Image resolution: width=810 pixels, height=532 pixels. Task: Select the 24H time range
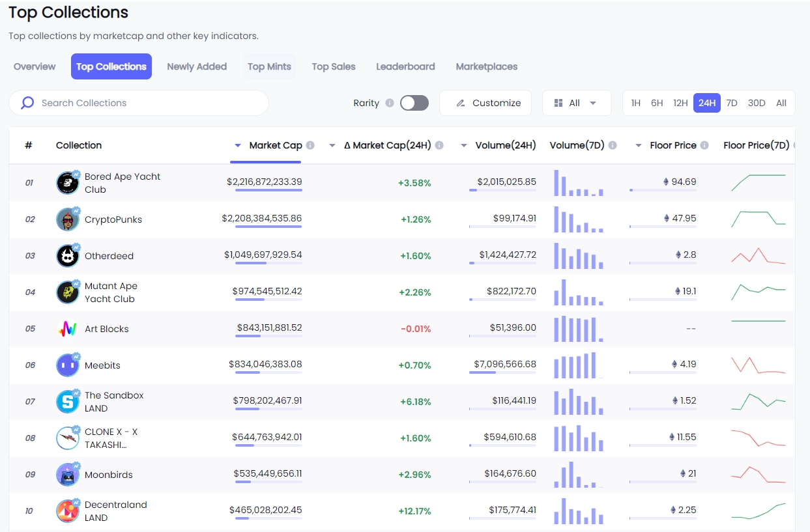pyautogui.click(x=707, y=103)
